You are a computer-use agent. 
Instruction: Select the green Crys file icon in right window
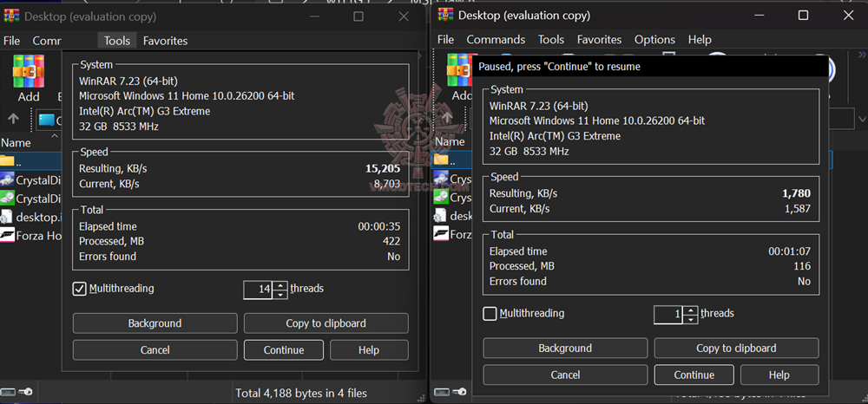pyautogui.click(x=441, y=198)
